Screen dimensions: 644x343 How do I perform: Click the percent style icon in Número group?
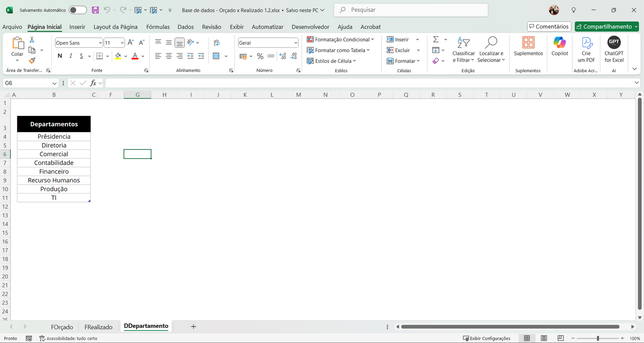tap(260, 56)
